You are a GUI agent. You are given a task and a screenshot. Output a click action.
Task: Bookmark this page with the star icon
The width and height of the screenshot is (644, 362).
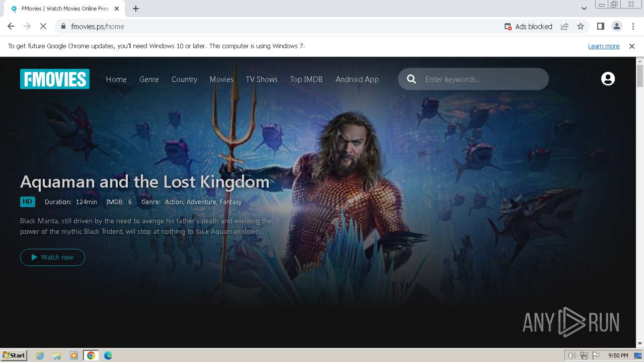(581, 26)
